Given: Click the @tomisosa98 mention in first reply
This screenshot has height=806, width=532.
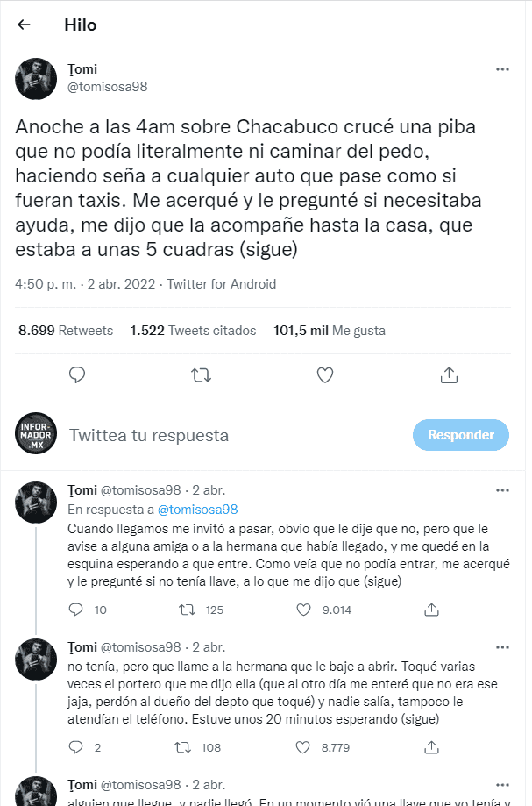Looking at the screenshot, I should tap(197, 509).
